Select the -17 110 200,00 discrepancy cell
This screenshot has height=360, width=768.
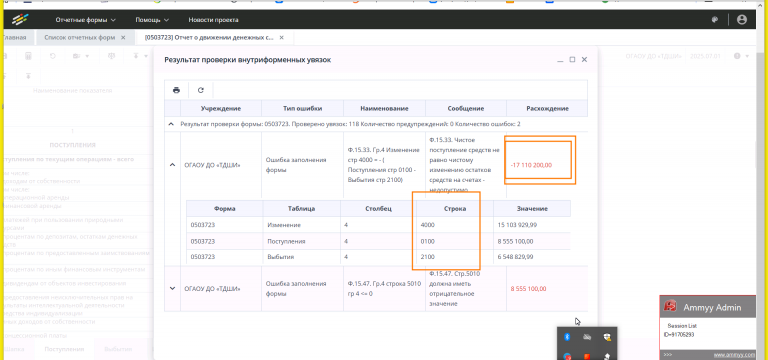531,165
